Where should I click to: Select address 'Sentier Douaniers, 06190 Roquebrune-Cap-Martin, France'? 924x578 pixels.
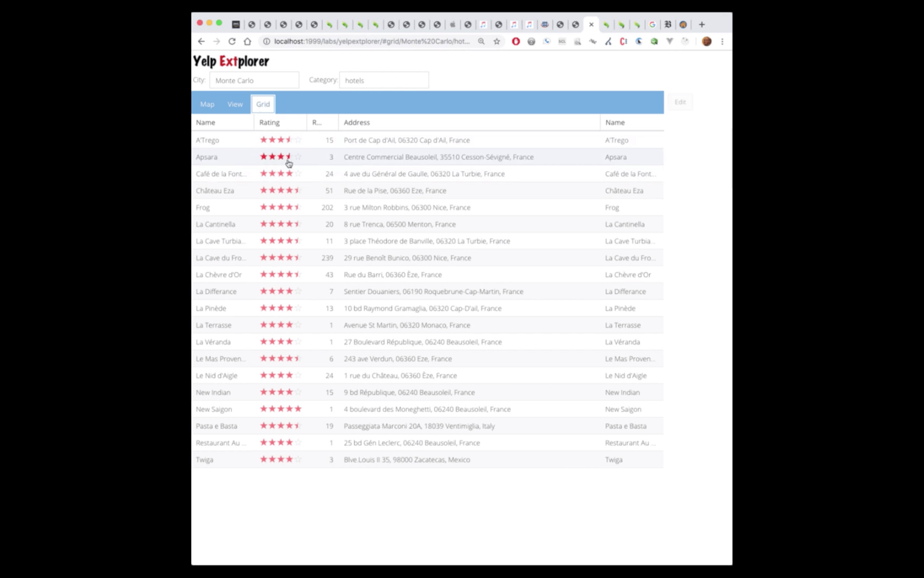(433, 292)
